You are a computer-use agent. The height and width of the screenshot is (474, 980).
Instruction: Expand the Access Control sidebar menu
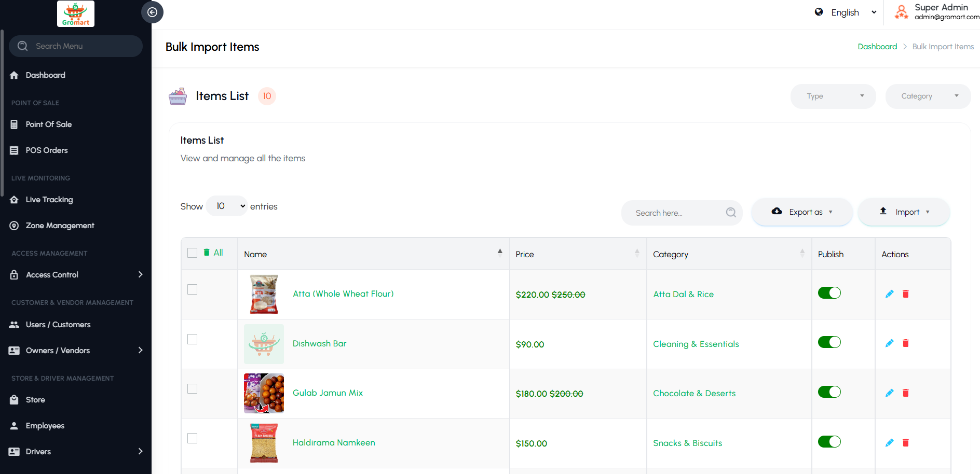click(76, 275)
